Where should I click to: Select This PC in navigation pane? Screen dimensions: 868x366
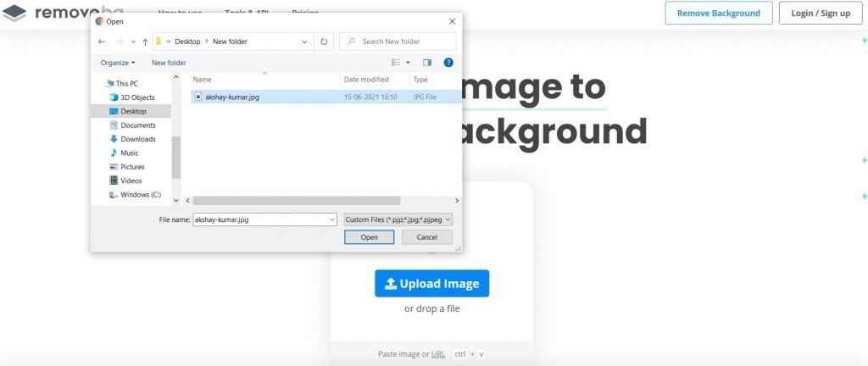coord(127,84)
